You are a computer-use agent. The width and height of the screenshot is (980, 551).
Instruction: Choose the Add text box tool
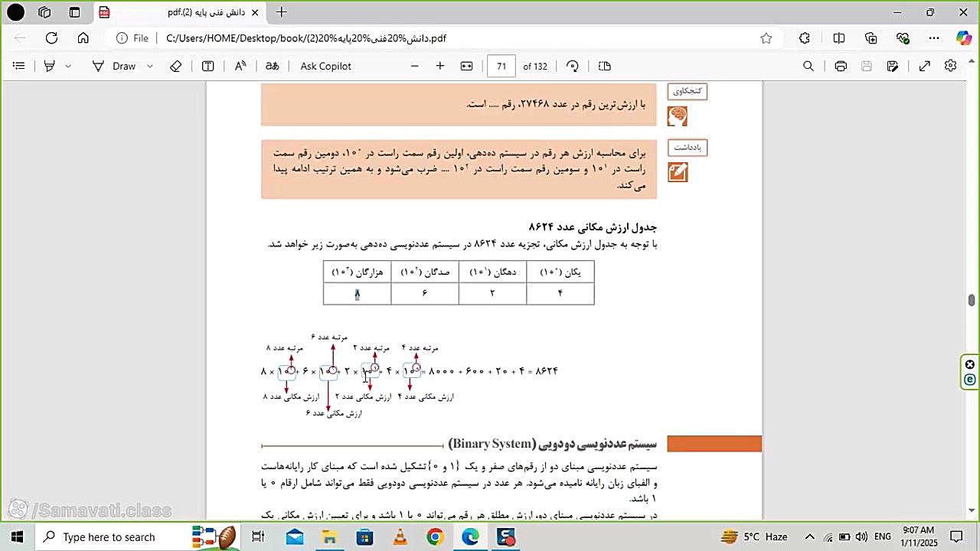tap(207, 66)
